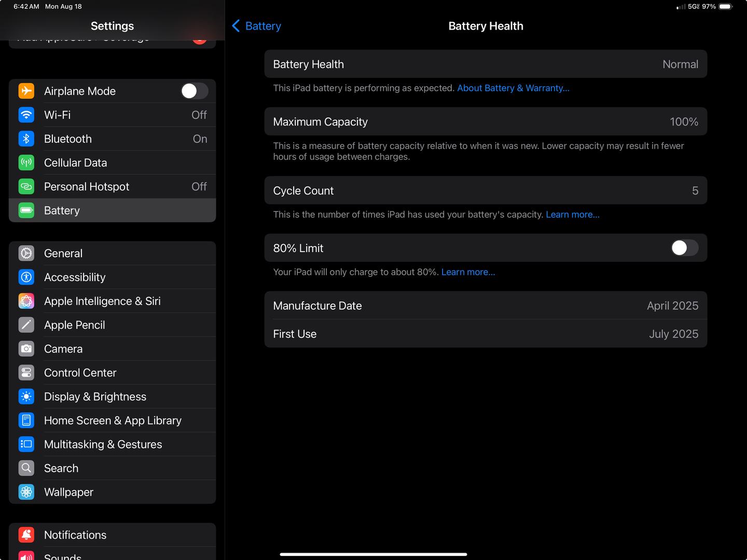The width and height of the screenshot is (747, 560).
Task: Open Learn more link under Cycle Count
Action: (x=573, y=215)
